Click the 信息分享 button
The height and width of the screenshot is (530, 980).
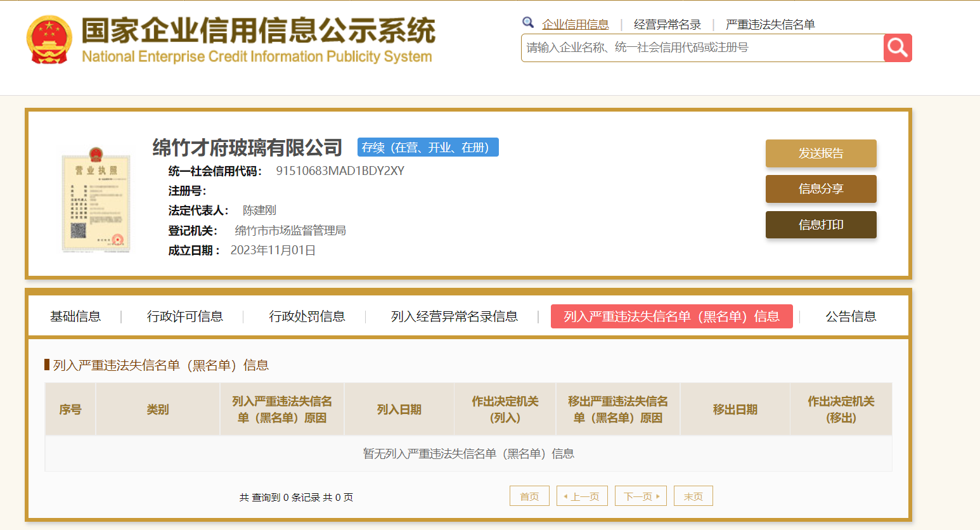[x=821, y=189]
